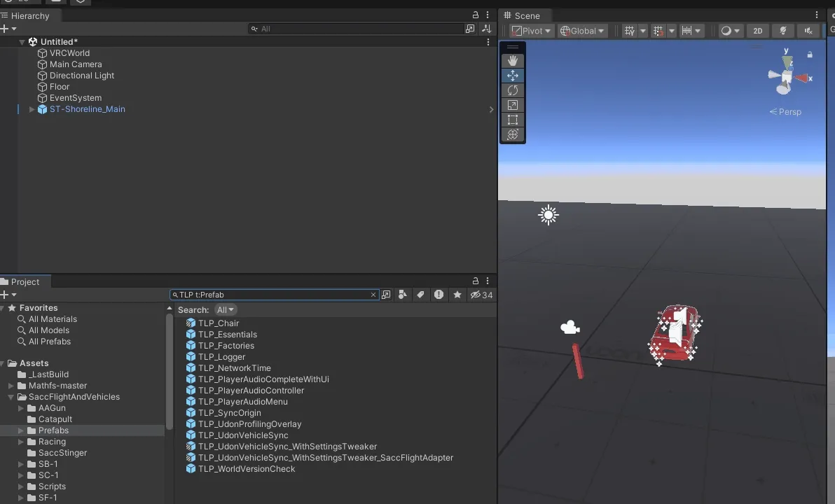
Task: Toggle scene audio mute button
Action: click(808, 31)
